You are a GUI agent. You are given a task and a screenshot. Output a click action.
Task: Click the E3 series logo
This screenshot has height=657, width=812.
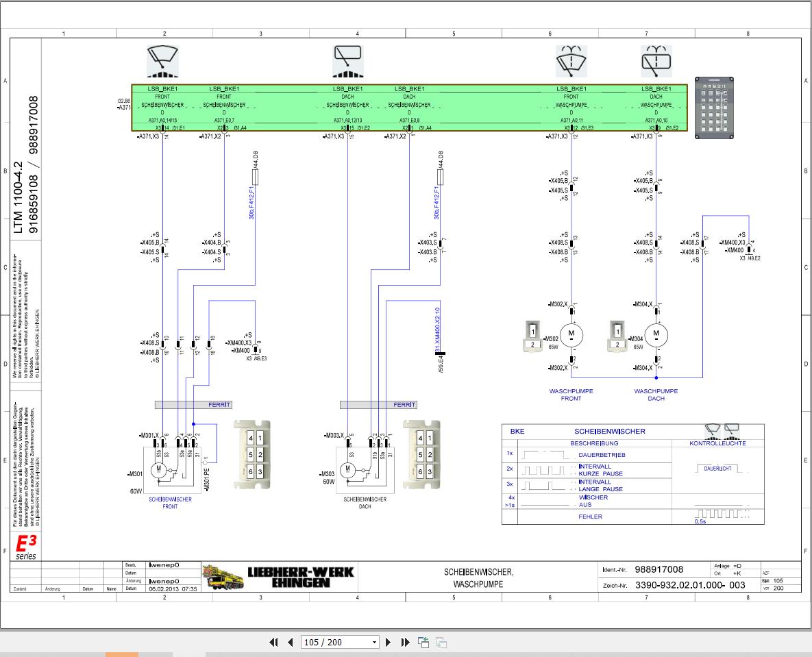point(26,547)
